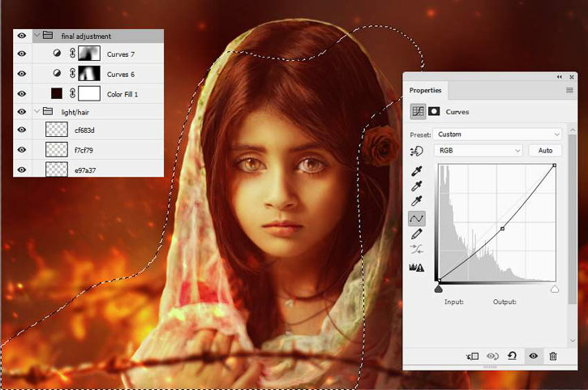The image size is (588, 390).
Task: Select the Color Fill 1 mask thumbnail
Action: [x=89, y=93]
